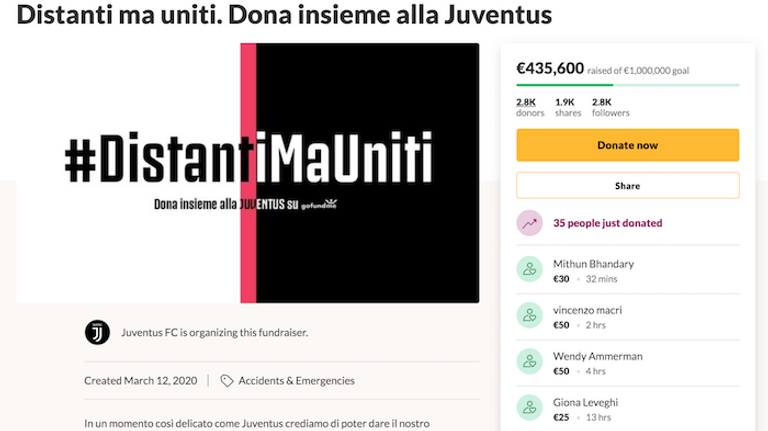Click Mithun Bhandary's donor avatar icon
Screen dimensions: 768x431
click(529, 270)
